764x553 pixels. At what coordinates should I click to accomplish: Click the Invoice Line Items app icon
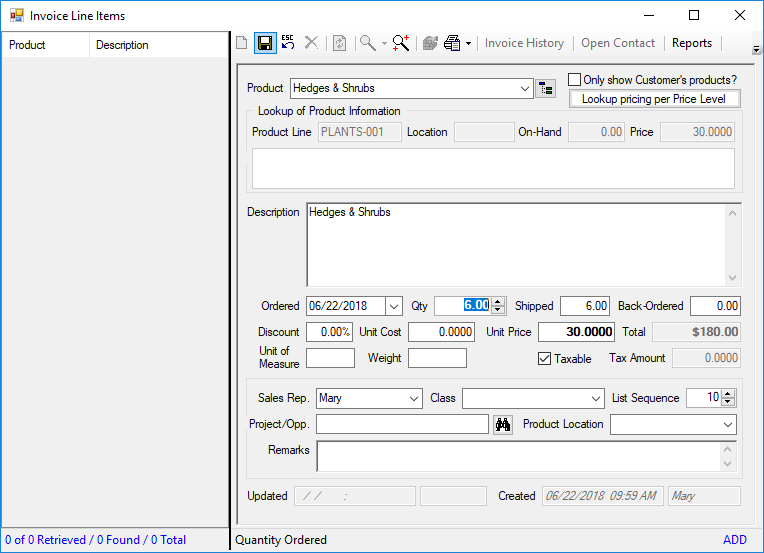coord(17,16)
